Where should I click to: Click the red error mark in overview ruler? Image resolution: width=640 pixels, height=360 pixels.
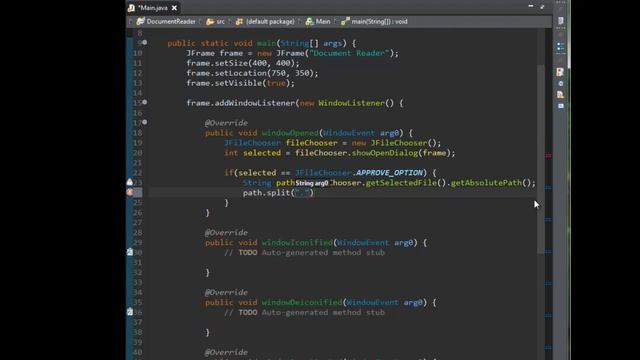tap(548, 156)
